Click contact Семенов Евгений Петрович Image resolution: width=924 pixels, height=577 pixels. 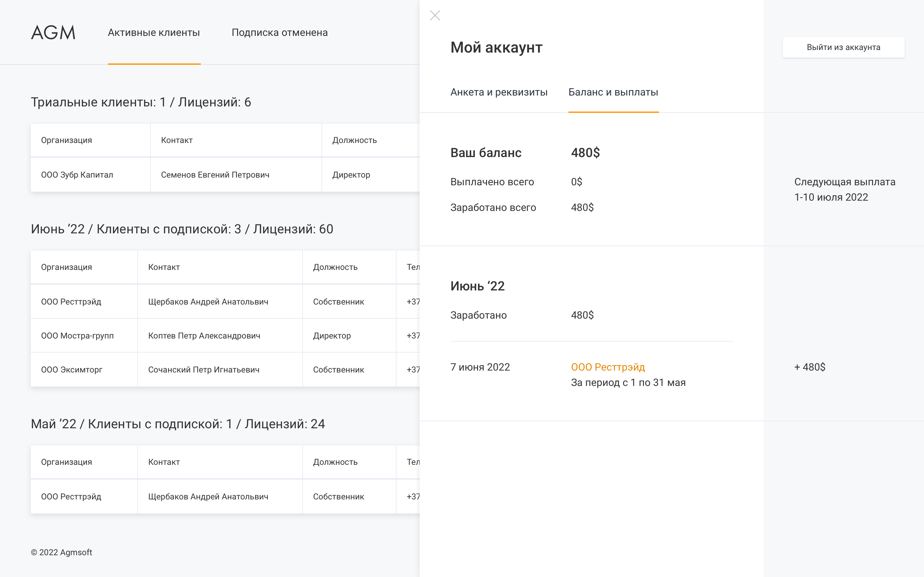point(215,175)
